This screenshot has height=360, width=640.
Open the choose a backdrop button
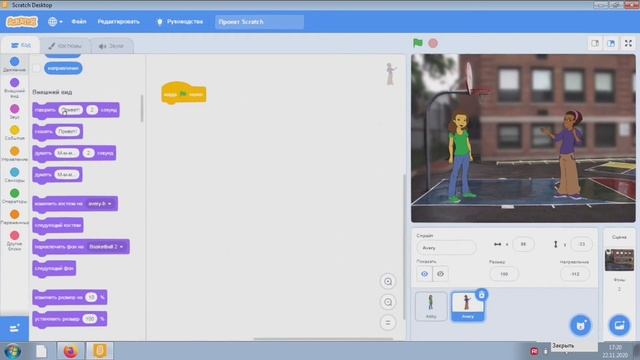coord(619,325)
